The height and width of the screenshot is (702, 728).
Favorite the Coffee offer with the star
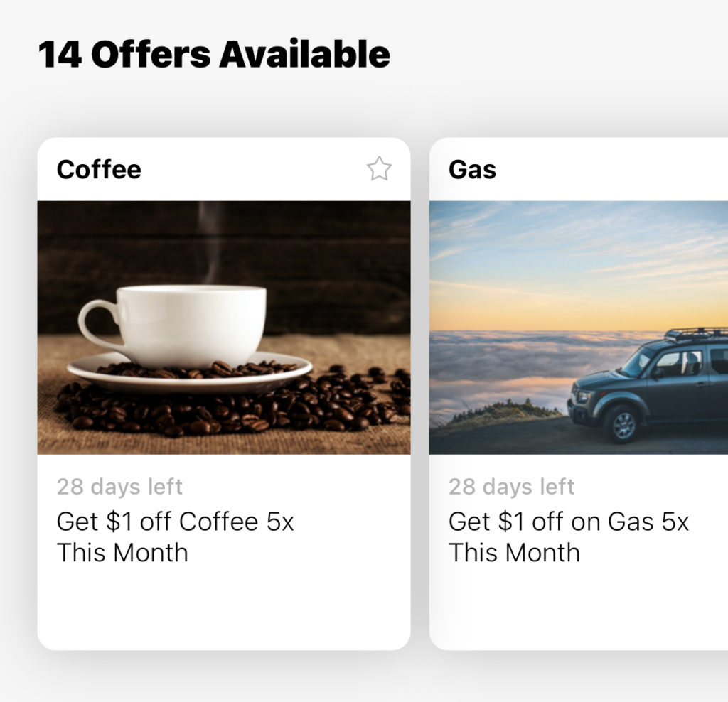point(379,169)
